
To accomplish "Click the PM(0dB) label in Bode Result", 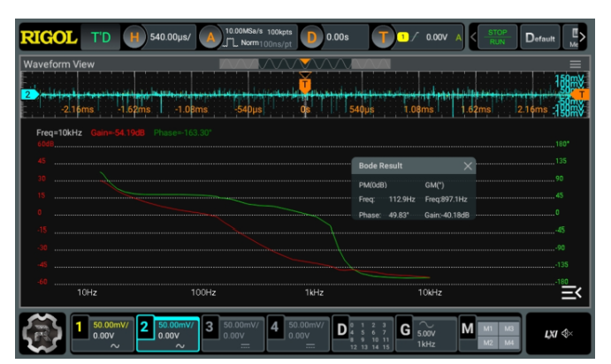I will coord(372,186).
